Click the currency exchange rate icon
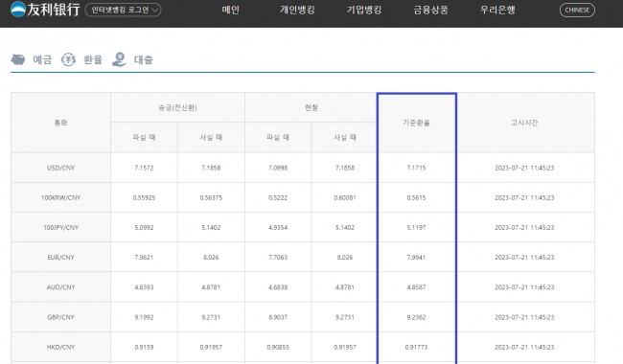 68,59
